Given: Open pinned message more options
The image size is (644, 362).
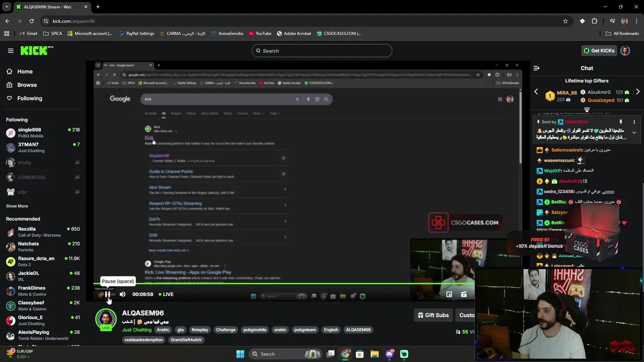Looking at the screenshot, I should [634, 122].
